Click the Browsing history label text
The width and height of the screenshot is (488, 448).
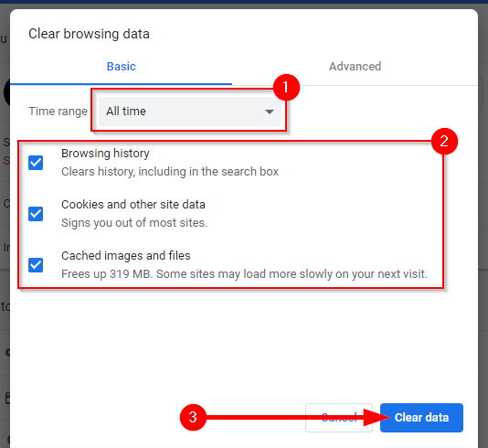(105, 154)
